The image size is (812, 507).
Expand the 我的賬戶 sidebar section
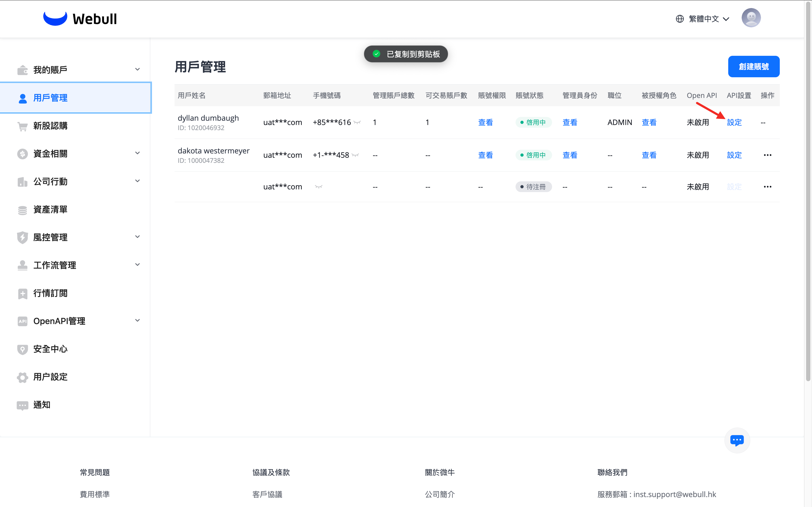(137, 69)
